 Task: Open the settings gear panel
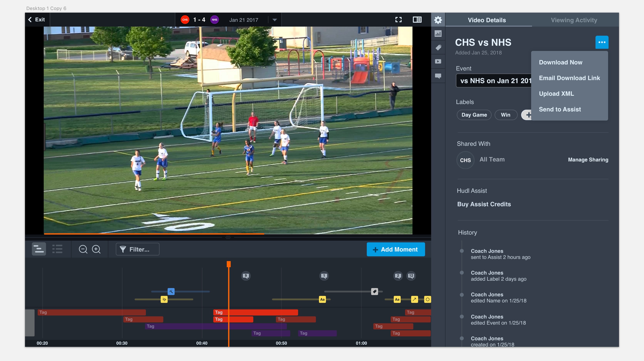tap(438, 20)
